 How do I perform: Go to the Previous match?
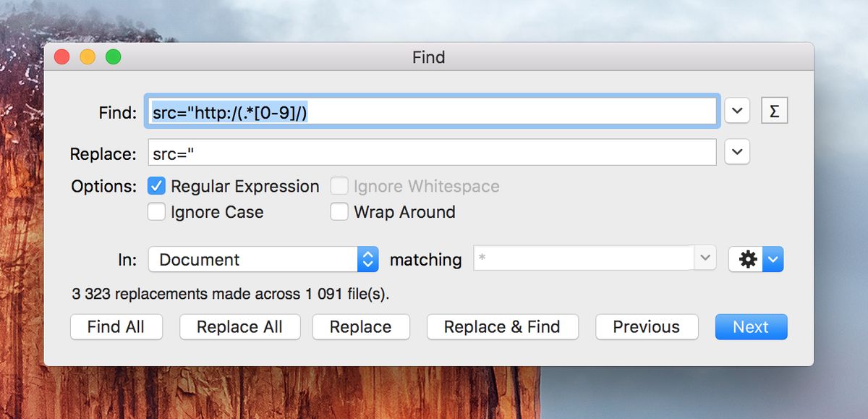click(x=646, y=327)
